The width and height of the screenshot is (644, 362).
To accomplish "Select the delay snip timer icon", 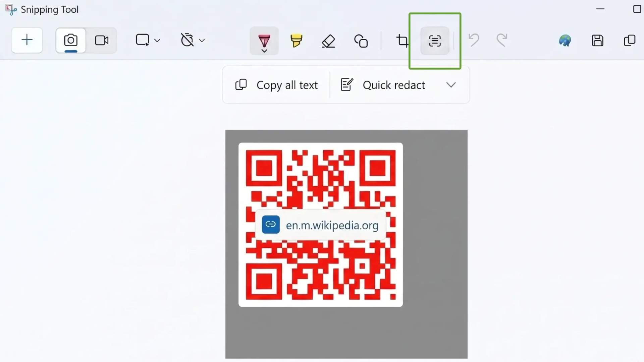I will [187, 40].
